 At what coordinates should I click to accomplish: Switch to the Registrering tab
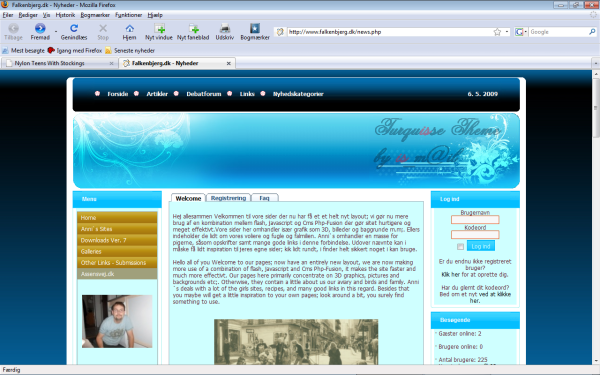point(228,198)
